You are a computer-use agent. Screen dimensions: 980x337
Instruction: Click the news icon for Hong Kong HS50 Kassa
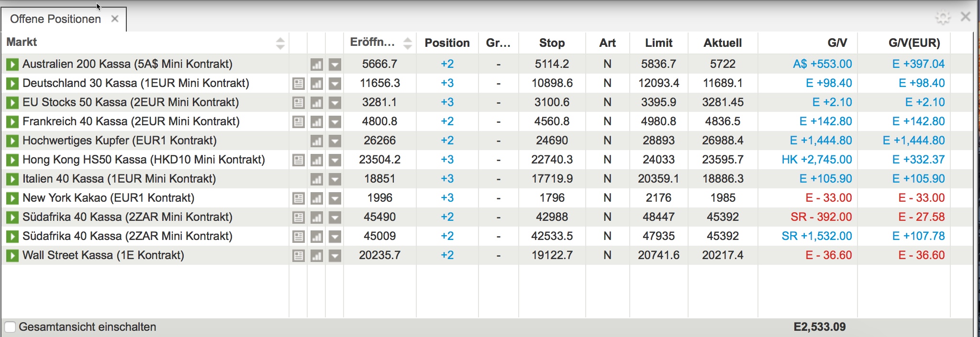pos(298,160)
